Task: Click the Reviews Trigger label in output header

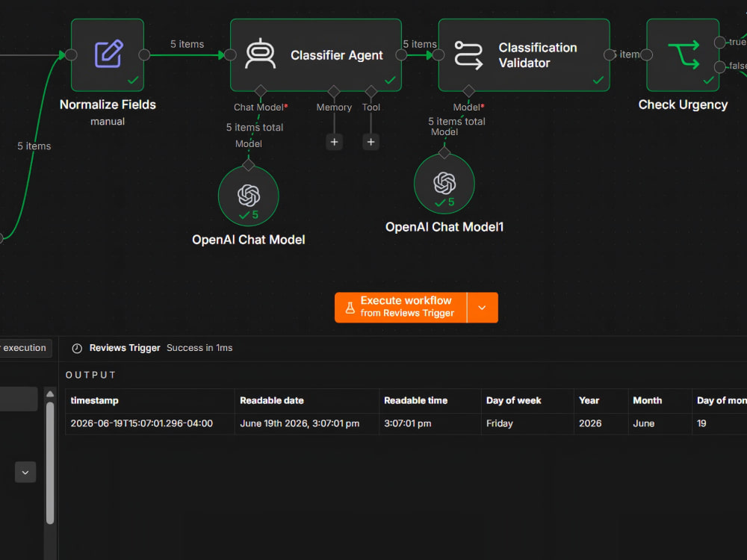Action: point(125,348)
